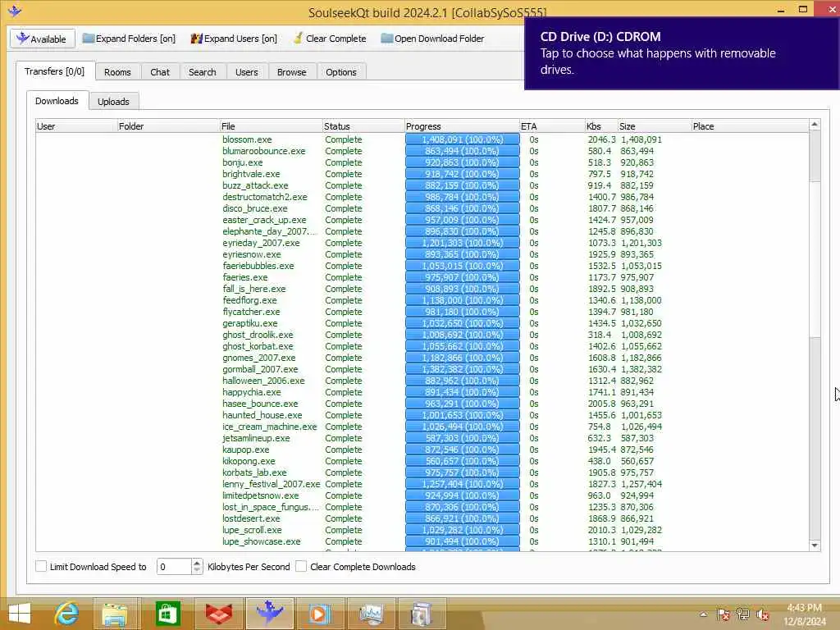Click the Available status button
Screen dimensions: 840x630
(x=43, y=39)
